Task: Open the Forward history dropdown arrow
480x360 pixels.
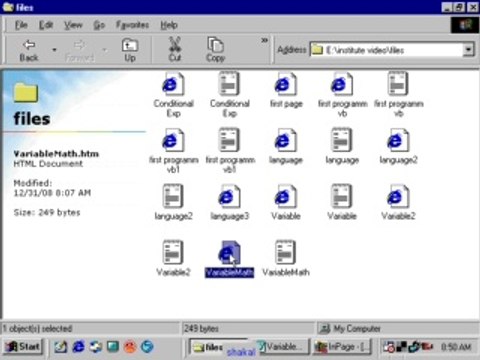Action: (x=105, y=50)
